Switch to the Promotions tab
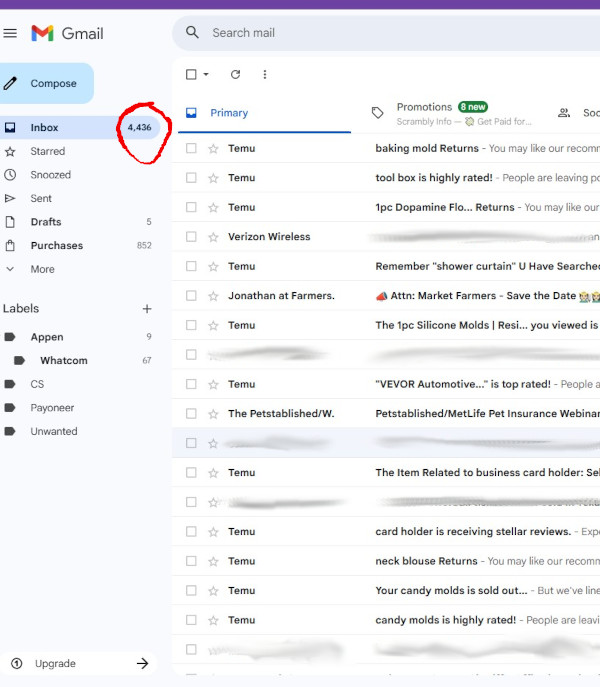 [x=424, y=107]
